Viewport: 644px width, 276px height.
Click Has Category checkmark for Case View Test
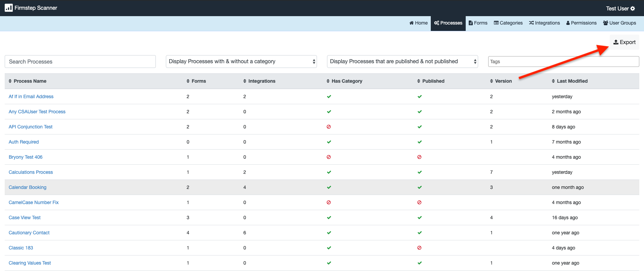(329, 218)
